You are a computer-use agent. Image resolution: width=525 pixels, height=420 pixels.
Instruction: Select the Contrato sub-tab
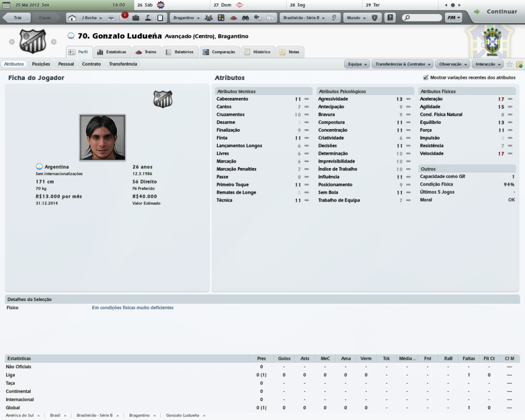coord(91,64)
